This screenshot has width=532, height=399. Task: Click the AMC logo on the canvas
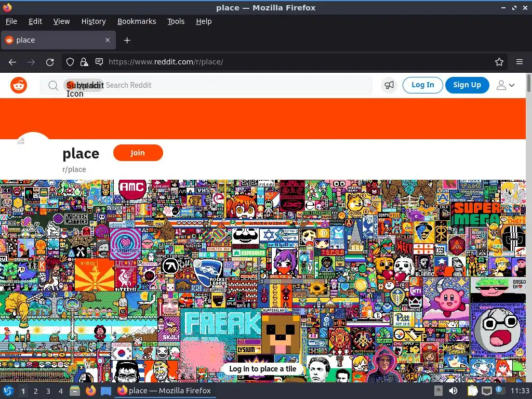coord(132,189)
